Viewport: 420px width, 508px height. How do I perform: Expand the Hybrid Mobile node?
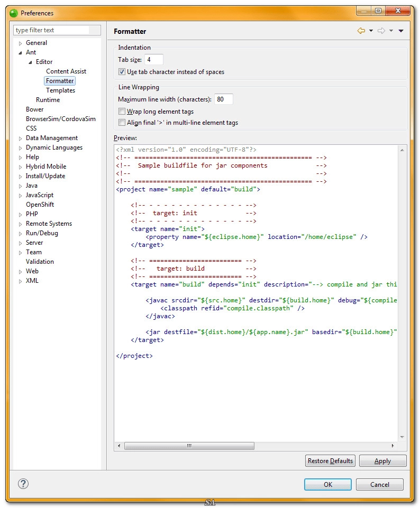pos(20,167)
